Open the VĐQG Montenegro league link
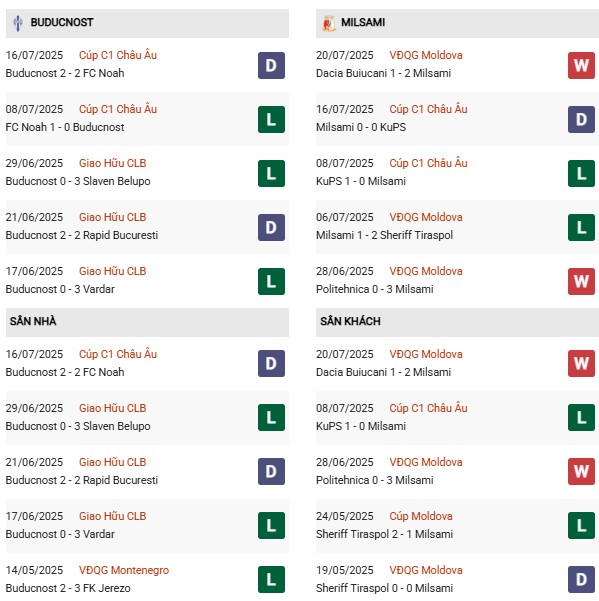Image resolution: width=599 pixels, height=601 pixels. [124, 570]
